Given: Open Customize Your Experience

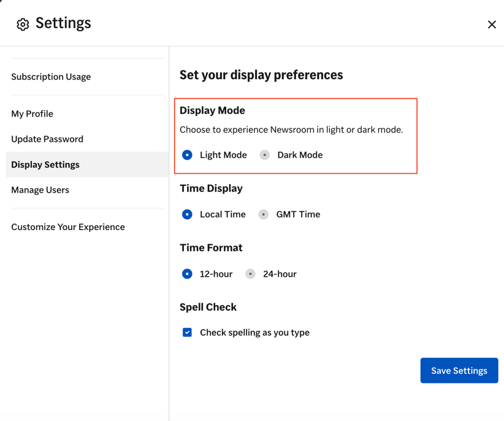Looking at the screenshot, I should [67, 226].
